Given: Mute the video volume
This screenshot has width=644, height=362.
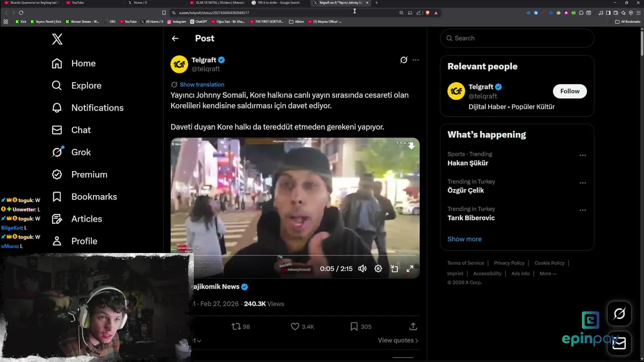Looking at the screenshot, I should point(362,269).
